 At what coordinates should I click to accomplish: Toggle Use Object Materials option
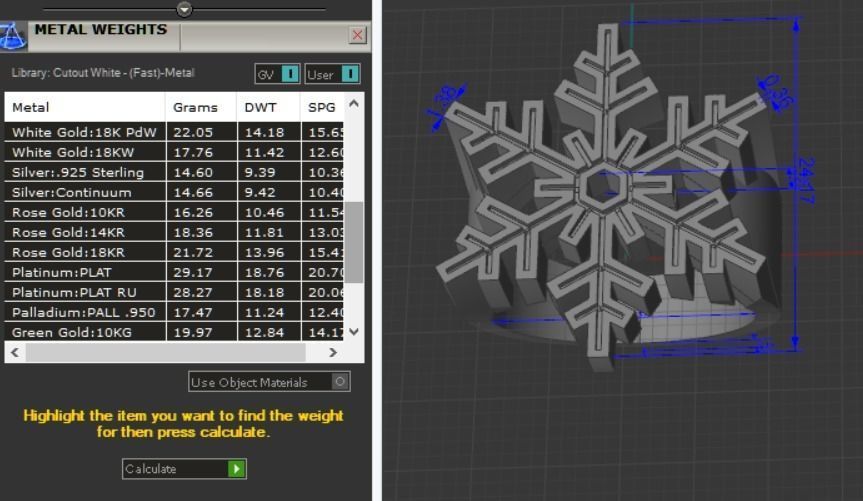point(269,382)
